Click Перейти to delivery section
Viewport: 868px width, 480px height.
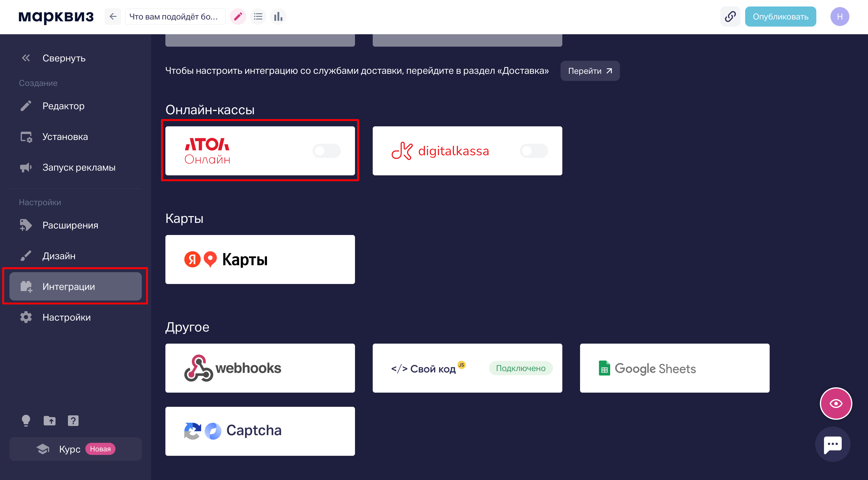click(590, 71)
